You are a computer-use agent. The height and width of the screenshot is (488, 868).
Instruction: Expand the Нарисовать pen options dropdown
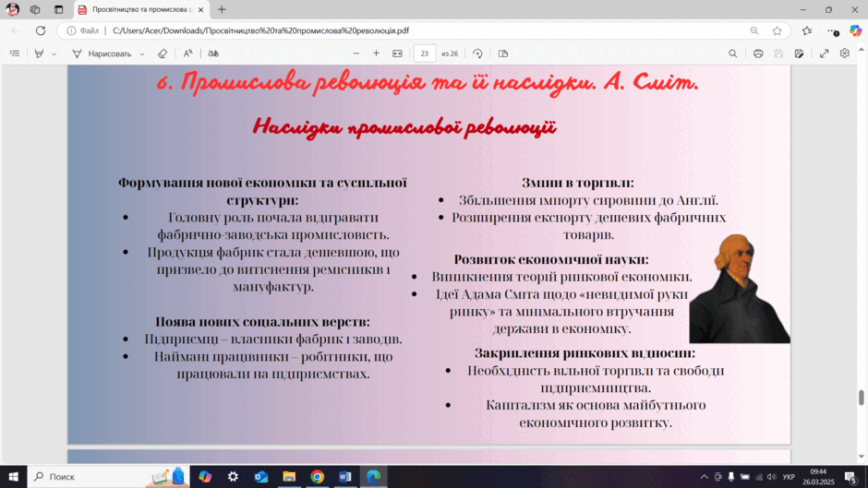[x=142, y=54]
